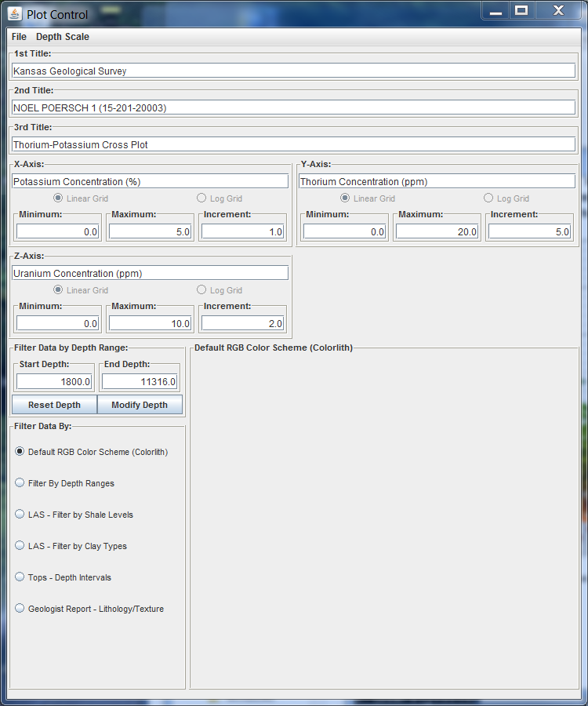Click the X-Axis Maximum value field
The image size is (588, 706).
(x=150, y=231)
